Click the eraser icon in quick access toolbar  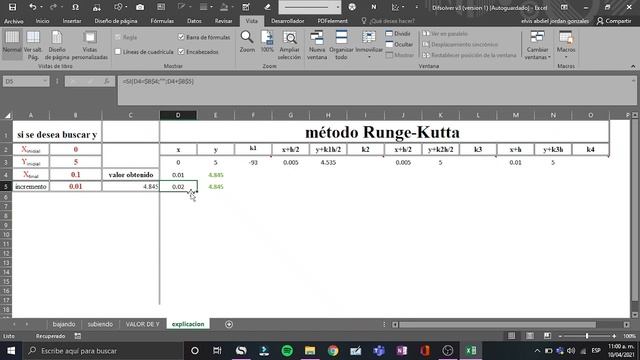(x=267, y=7)
